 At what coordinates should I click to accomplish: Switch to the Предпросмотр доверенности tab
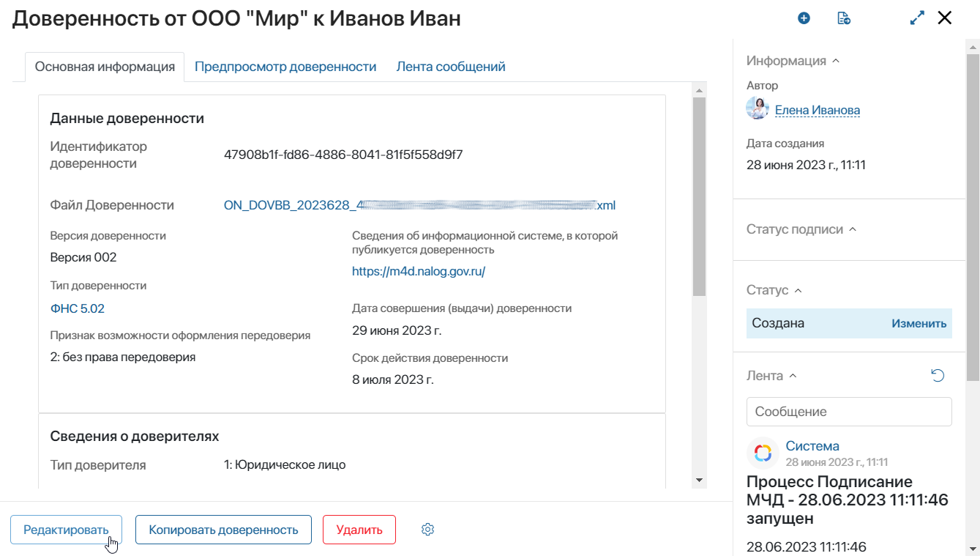(x=285, y=67)
